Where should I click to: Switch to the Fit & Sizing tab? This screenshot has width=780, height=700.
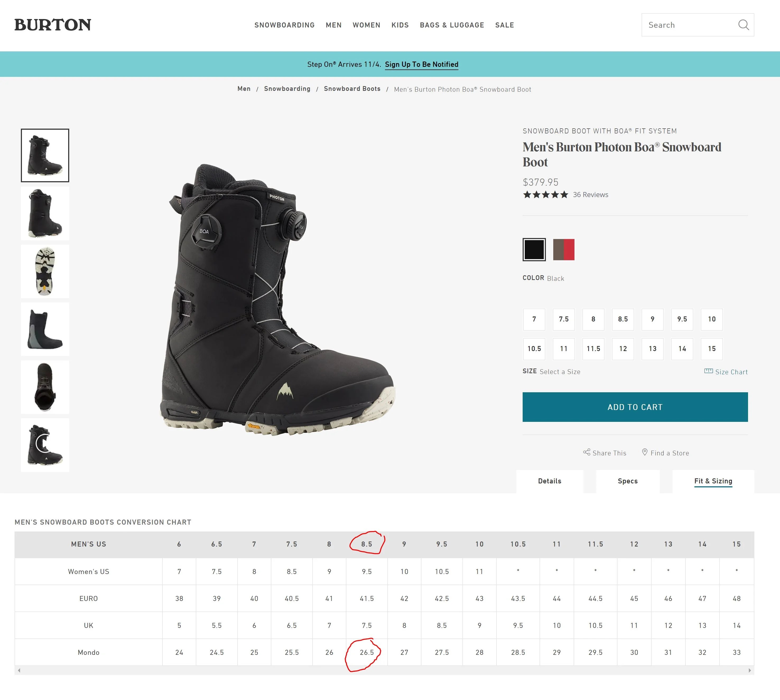[x=713, y=481]
